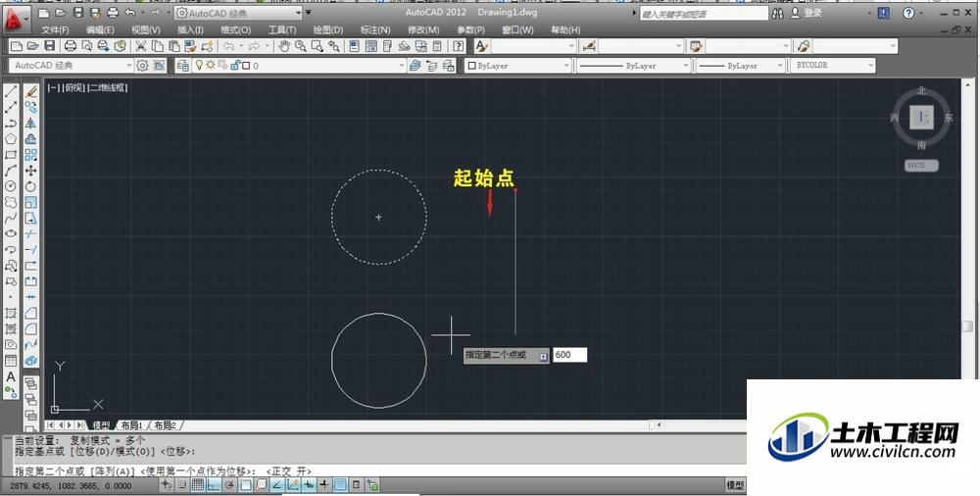Viewport: 980px width, 496px height.
Task: Click the WCS button under ViewCube
Action: 921,165
